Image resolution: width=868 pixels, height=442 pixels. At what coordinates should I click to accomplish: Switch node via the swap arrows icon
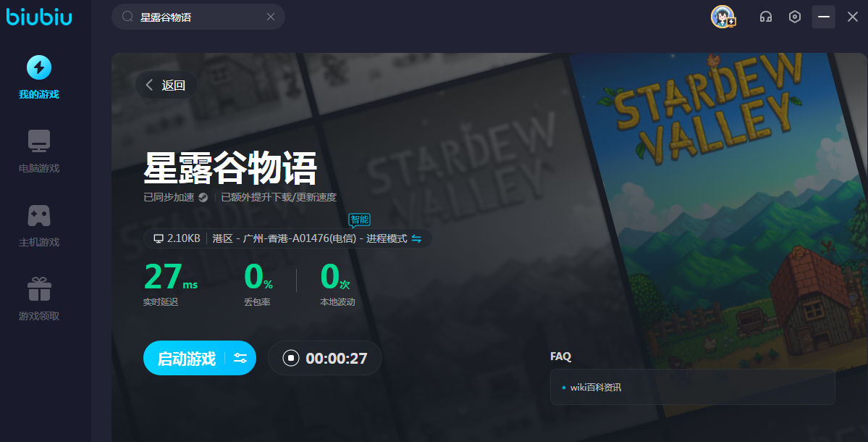click(416, 238)
